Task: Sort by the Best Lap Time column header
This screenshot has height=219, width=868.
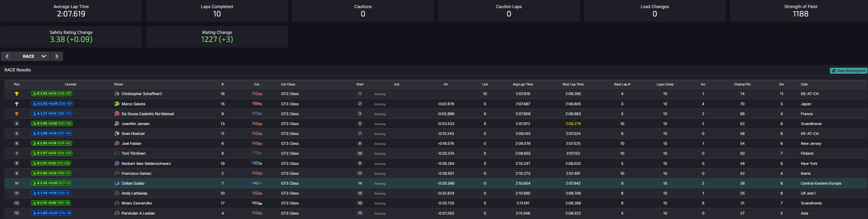Action: [573, 84]
